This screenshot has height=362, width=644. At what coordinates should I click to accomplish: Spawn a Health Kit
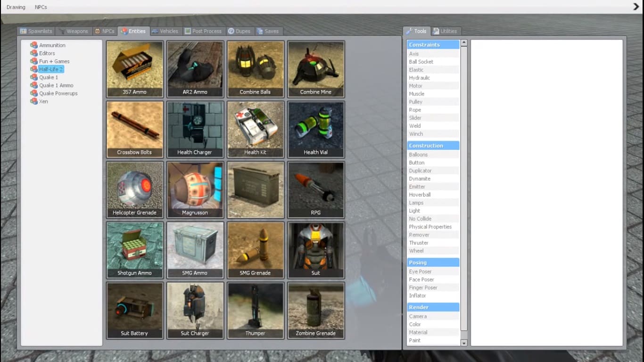pyautogui.click(x=256, y=130)
